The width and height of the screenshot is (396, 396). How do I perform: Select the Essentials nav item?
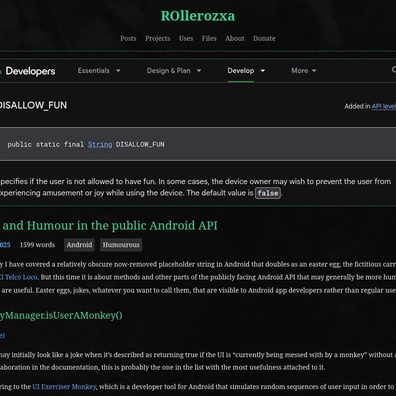93,71
